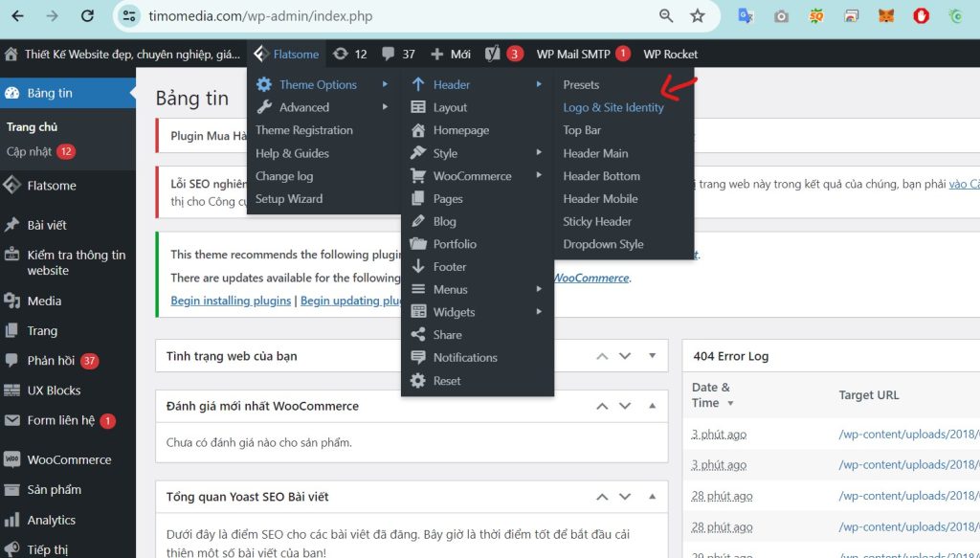This screenshot has height=558, width=980.
Task: Open the browser zoom magnifier icon
Action: pos(666,15)
